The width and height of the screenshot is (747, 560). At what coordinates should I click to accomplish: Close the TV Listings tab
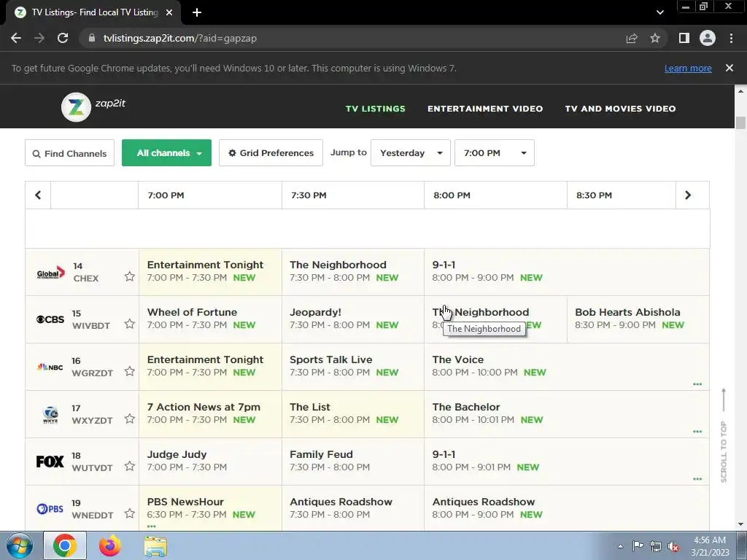(169, 12)
